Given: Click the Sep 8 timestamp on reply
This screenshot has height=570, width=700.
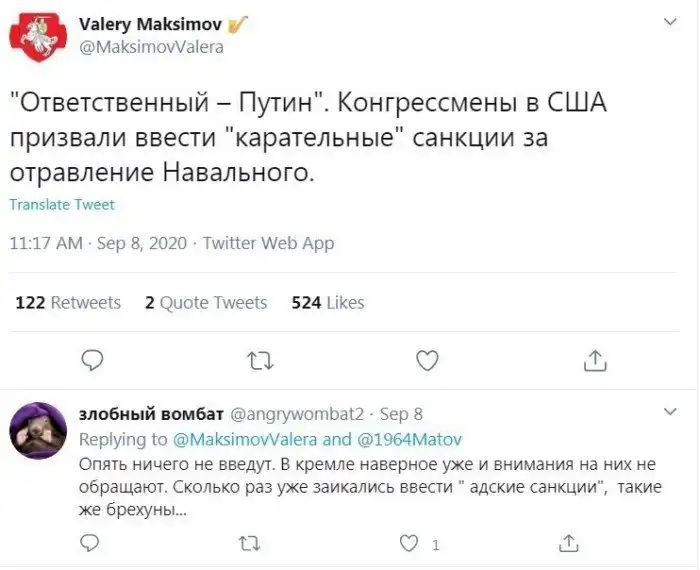Looking at the screenshot, I should (402, 413).
